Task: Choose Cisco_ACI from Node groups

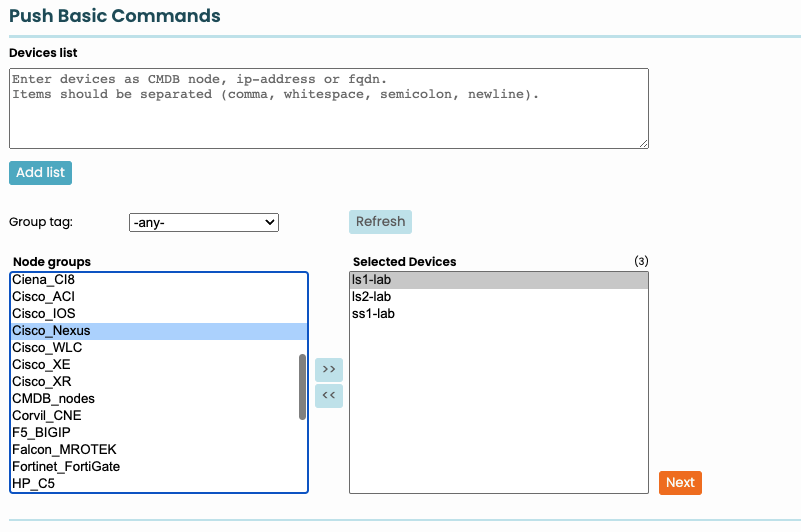Action: pyautogui.click(x=43, y=297)
